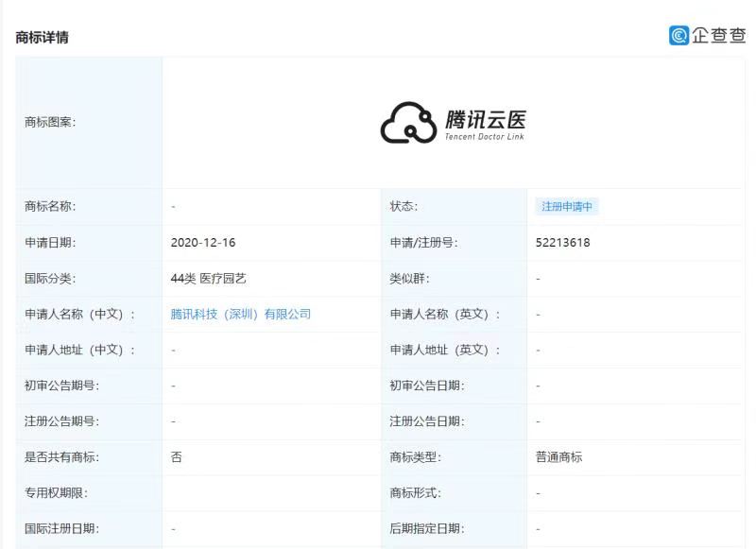
Task: Select the application date 2020-12-16
Action: coord(203,243)
